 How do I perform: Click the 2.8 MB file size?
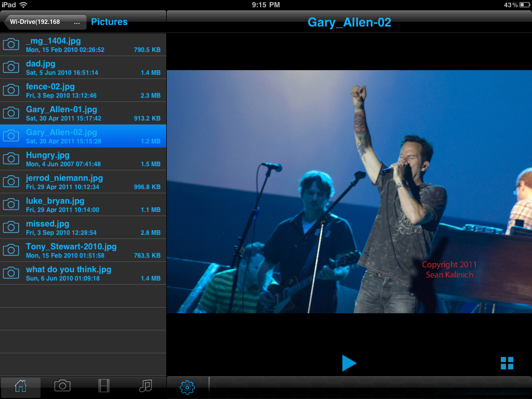[x=150, y=233]
